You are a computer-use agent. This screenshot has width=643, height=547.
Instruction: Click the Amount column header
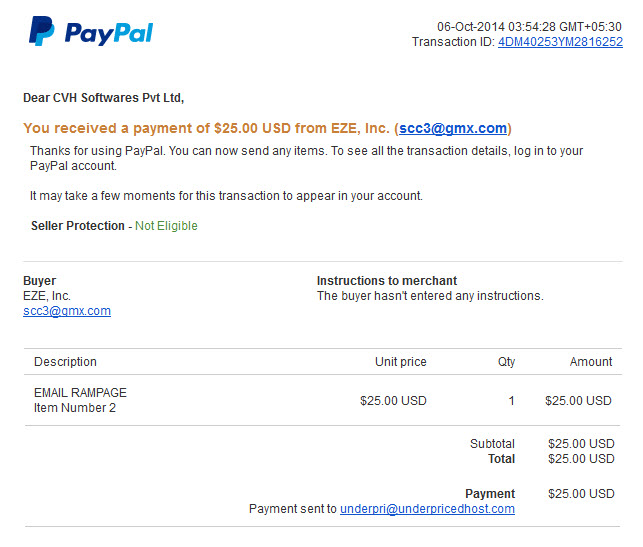coord(591,362)
